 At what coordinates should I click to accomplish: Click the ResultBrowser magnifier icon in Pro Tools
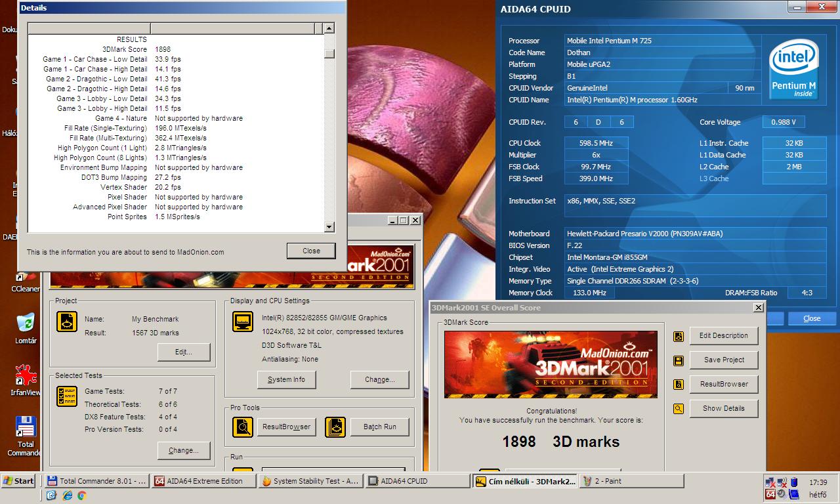243,427
